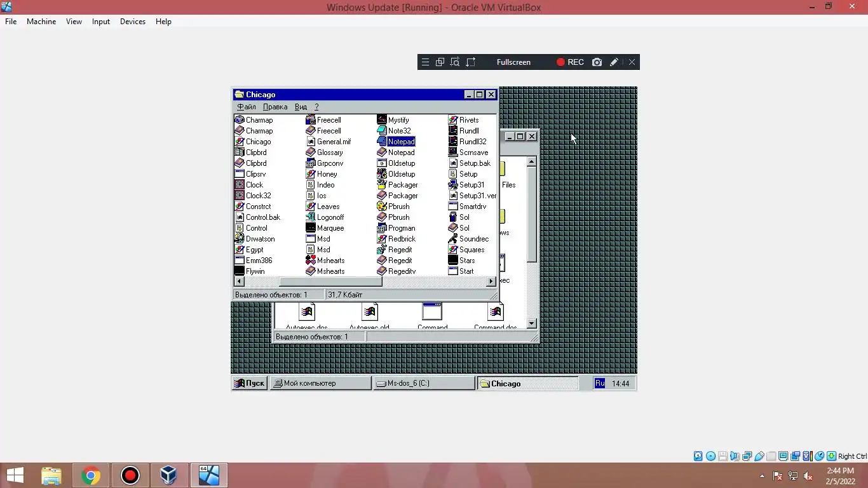
Task: Select the Marquee screensaver file
Action: tap(325, 228)
